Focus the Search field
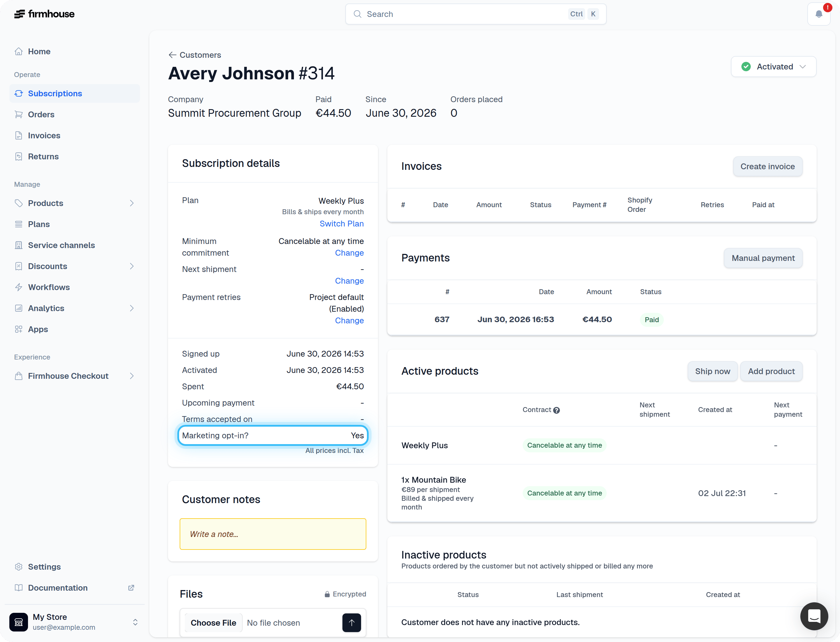This screenshot has height=642, width=840. coord(476,14)
